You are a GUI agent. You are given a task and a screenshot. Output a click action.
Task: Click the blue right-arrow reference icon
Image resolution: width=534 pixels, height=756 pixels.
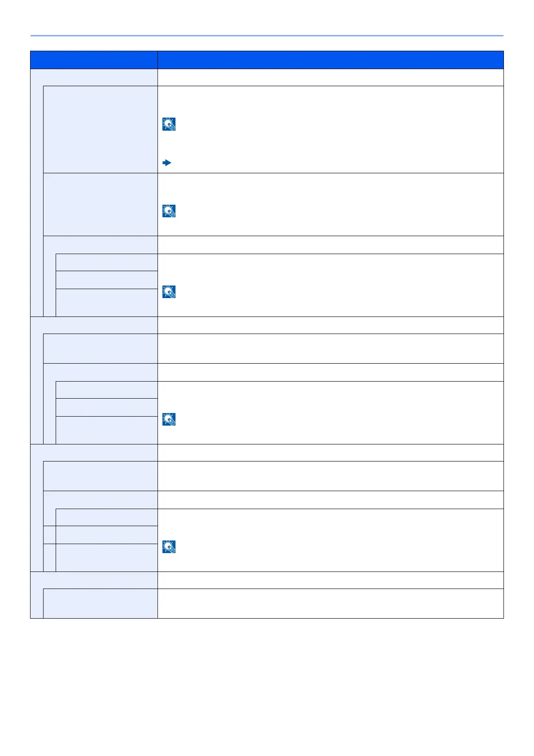167,163
